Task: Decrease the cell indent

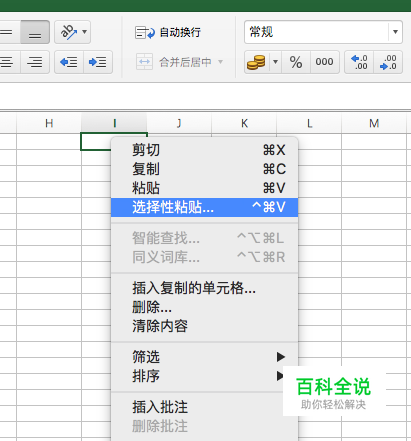Action: 69,62
